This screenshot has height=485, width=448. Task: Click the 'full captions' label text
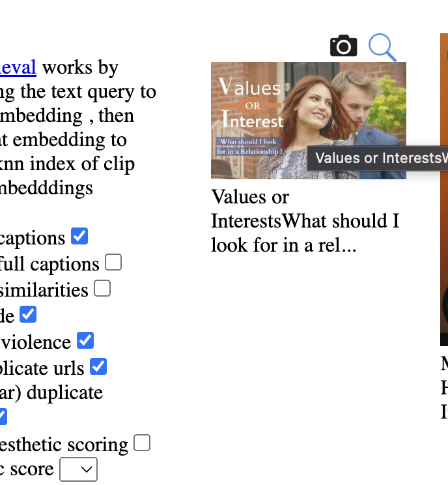point(49,264)
